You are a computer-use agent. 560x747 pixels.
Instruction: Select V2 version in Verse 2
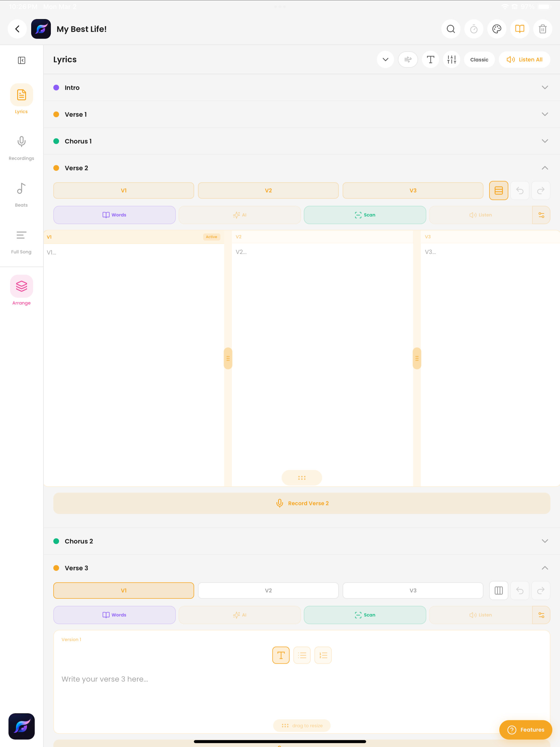point(268,191)
